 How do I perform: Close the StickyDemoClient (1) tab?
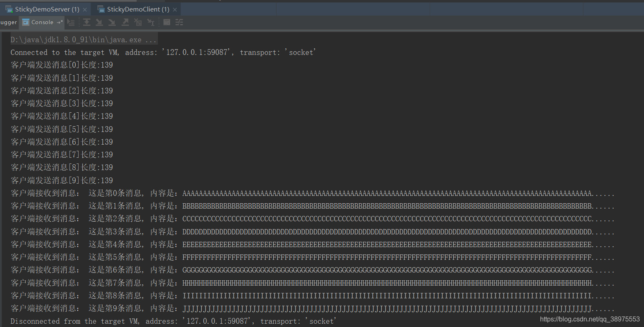[x=175, y=9]
